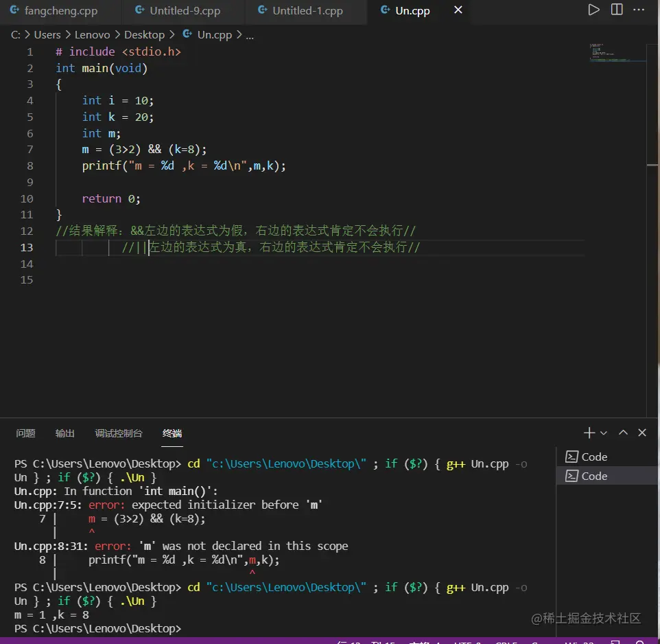The width and height of the screenshot is (660, 644).
Task: Click the 'm = 1 ,k = 8' output line
Action: click(51, 615)
